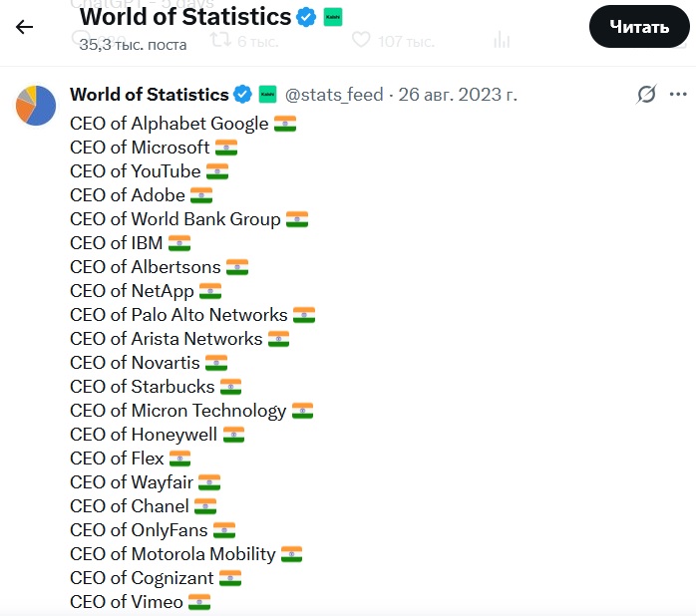The width and height of the screenshot is (696, 616).
Task: Click India flag after CEO of Microsoft
Action: [x=226, y=148]
